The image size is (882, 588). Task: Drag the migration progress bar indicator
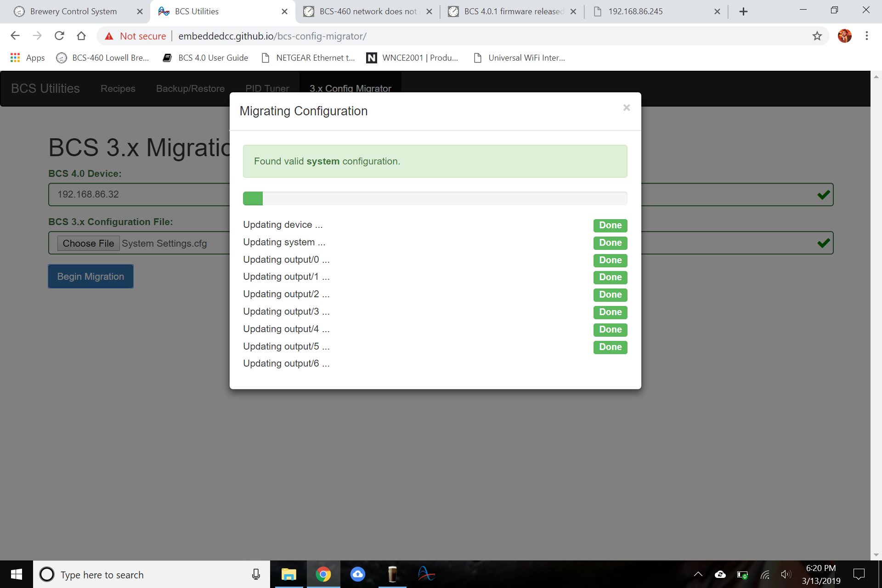(253, 198)
